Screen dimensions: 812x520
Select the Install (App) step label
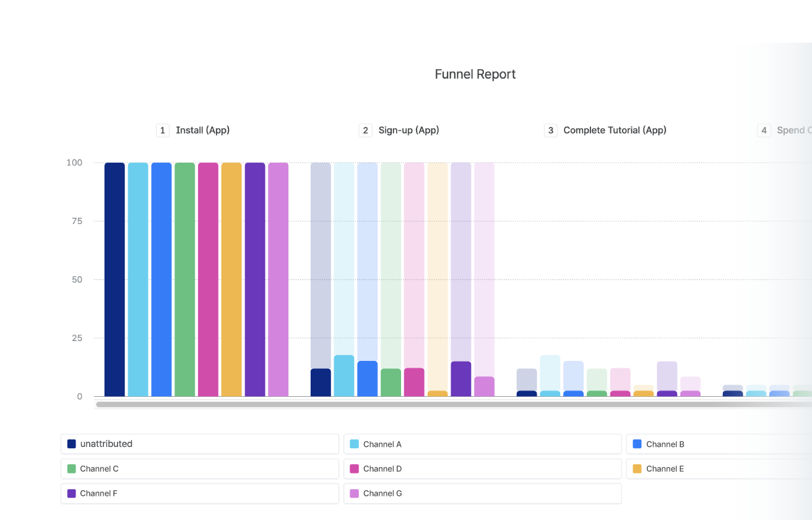point(202,130)
